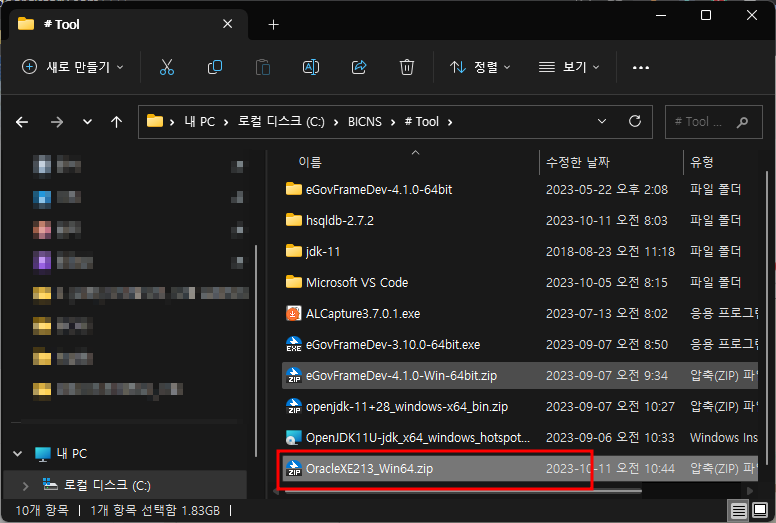Click the Delete trash icon

point(407,67)
